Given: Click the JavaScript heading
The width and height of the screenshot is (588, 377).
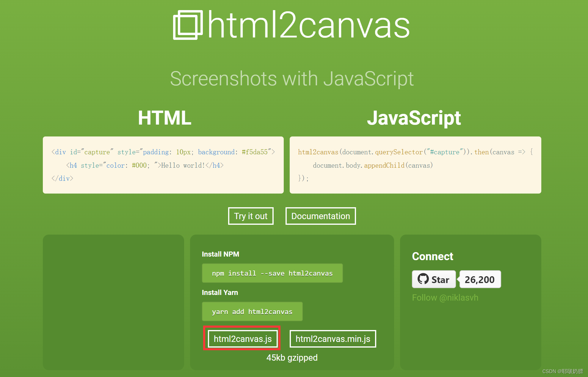Looking at the screenshot, I should coord(414,118).
